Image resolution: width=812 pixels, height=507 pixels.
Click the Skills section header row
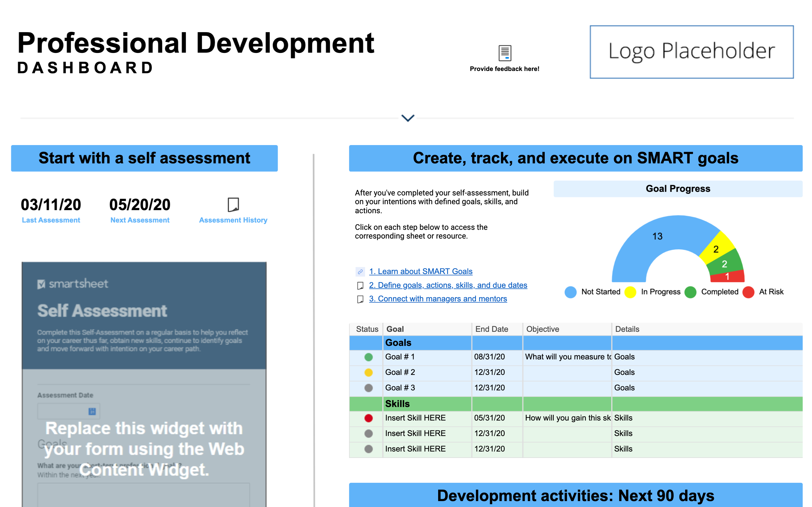(397, 404)
